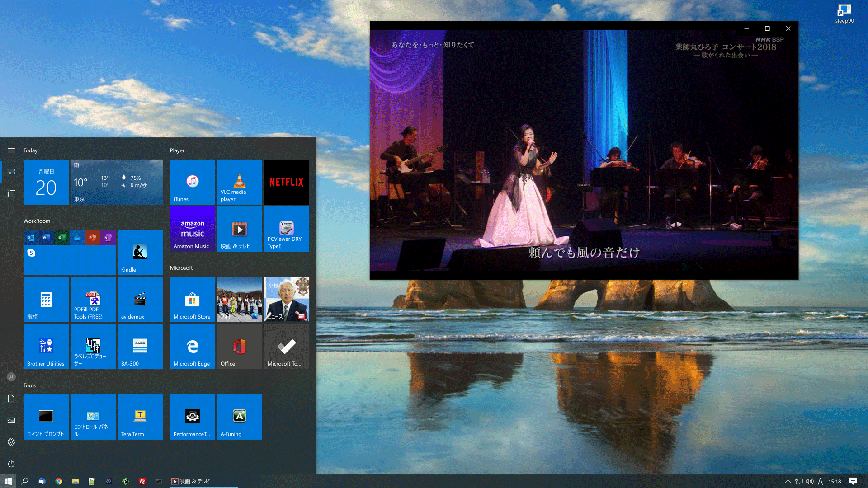Viewport: 868px width, 488px height.
Task: Show pinned tiles view in Start
Action: click(11, 172)
